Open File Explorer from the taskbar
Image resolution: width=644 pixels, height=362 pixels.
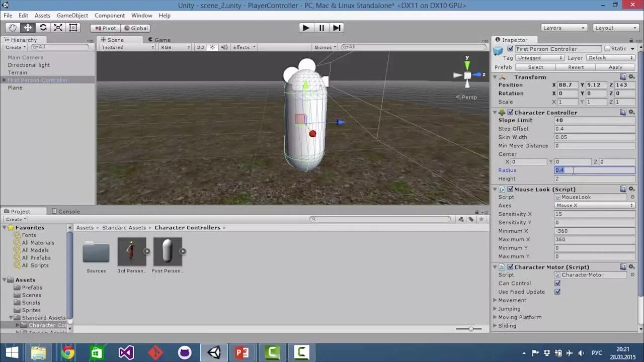(39, 352)
